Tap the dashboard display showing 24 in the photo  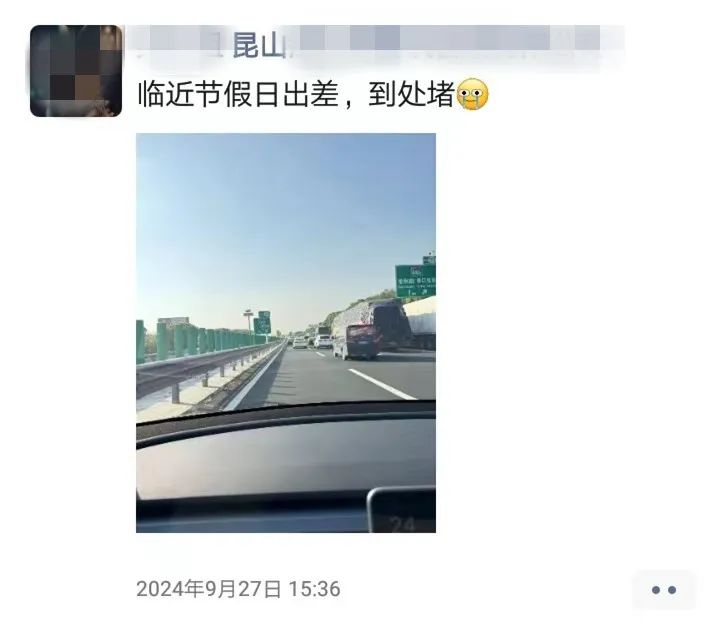click(402, 510)
